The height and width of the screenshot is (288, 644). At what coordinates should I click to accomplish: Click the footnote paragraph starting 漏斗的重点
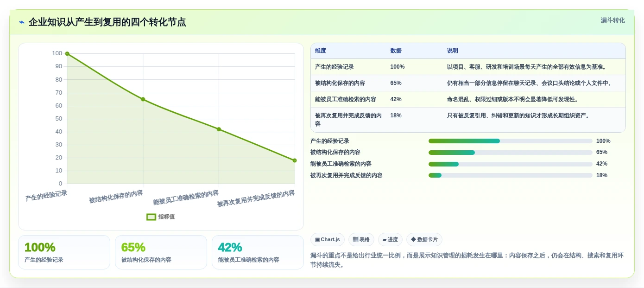click(467, 260)
